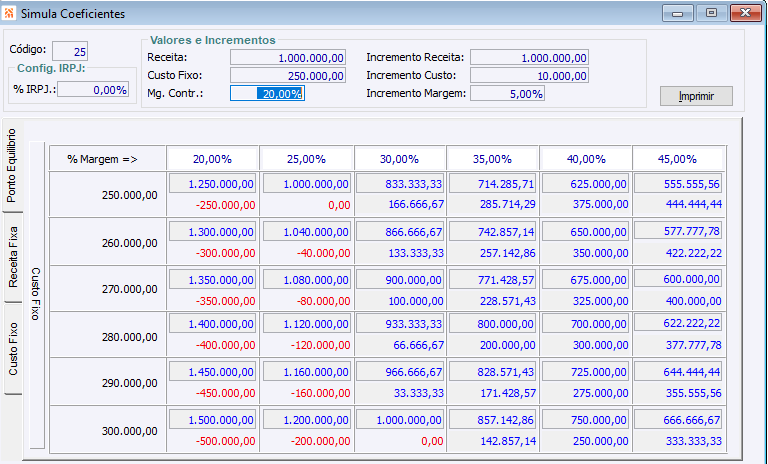
Task: Click the Simula Coeficientes app icon in title bar
Action: 8,13
